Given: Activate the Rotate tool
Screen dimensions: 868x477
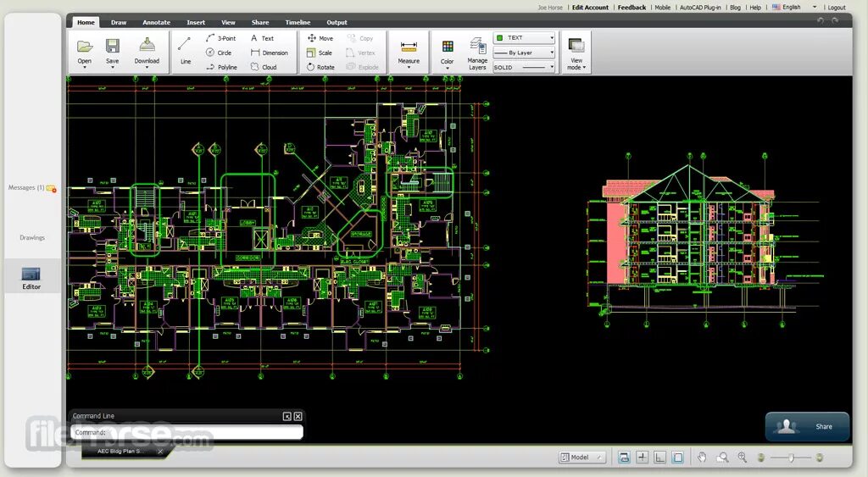Looking at the screenshot, I should (320, 67).
